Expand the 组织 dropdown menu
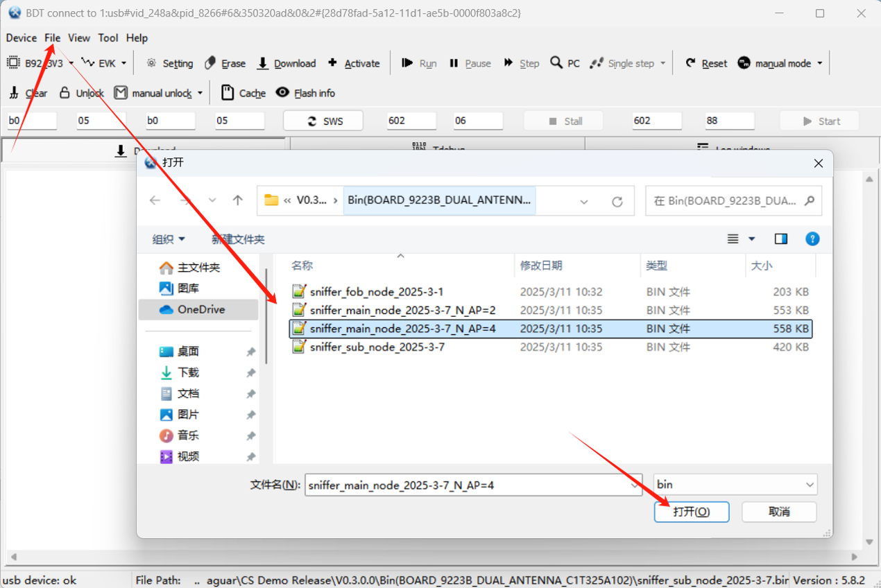The width and height of the screenshot is (881, 588). coord(169,239)
